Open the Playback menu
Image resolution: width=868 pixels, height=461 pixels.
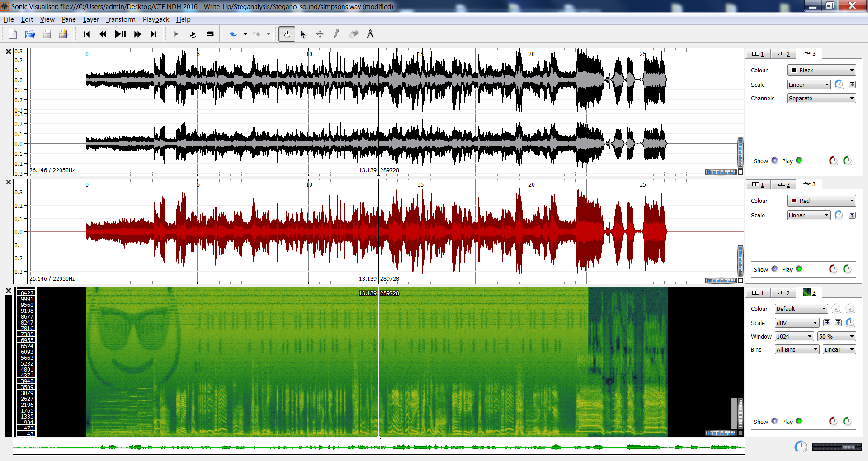coord(156,19)
